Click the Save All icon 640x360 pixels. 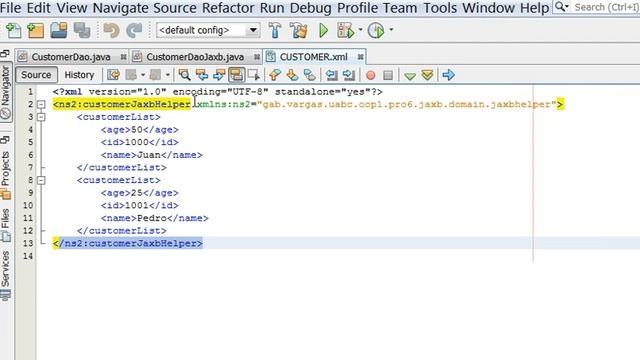point(82,30)
